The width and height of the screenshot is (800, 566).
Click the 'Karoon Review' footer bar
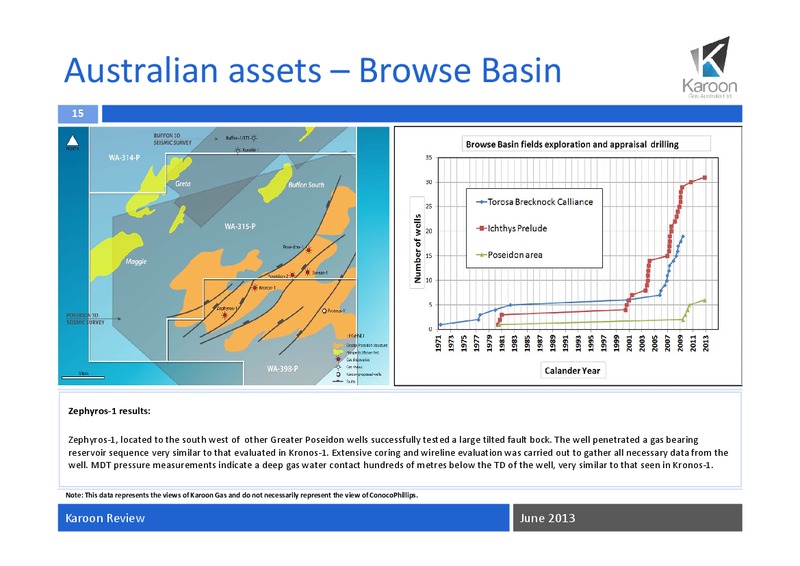point(284,518)
